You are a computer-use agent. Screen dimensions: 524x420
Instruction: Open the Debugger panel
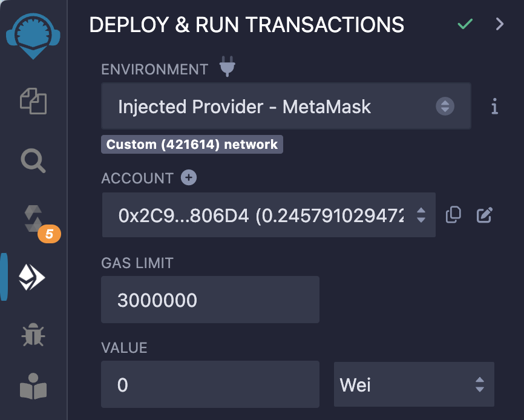[33, 335]
